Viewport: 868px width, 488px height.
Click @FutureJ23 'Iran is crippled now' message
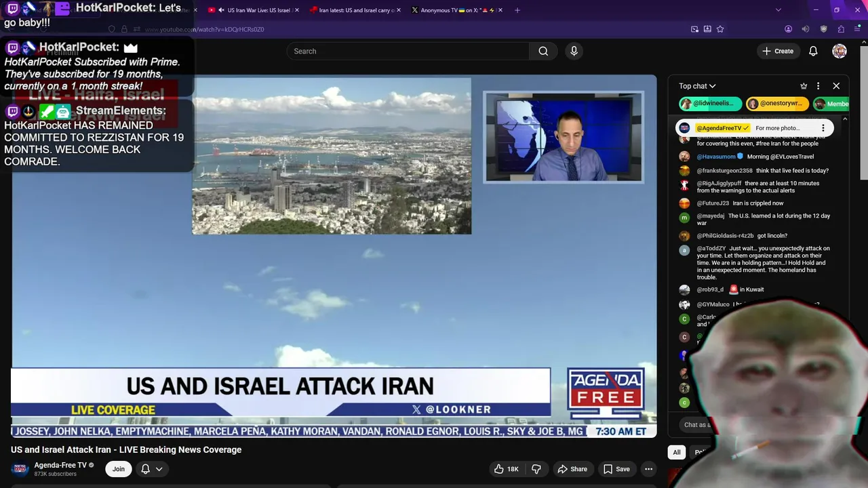[740, 203]
